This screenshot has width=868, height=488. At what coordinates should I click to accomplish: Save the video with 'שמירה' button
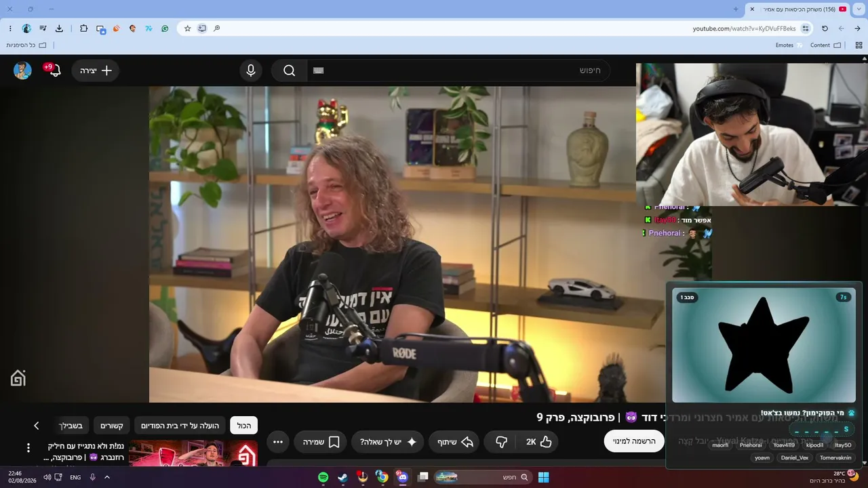click(320, 442)
